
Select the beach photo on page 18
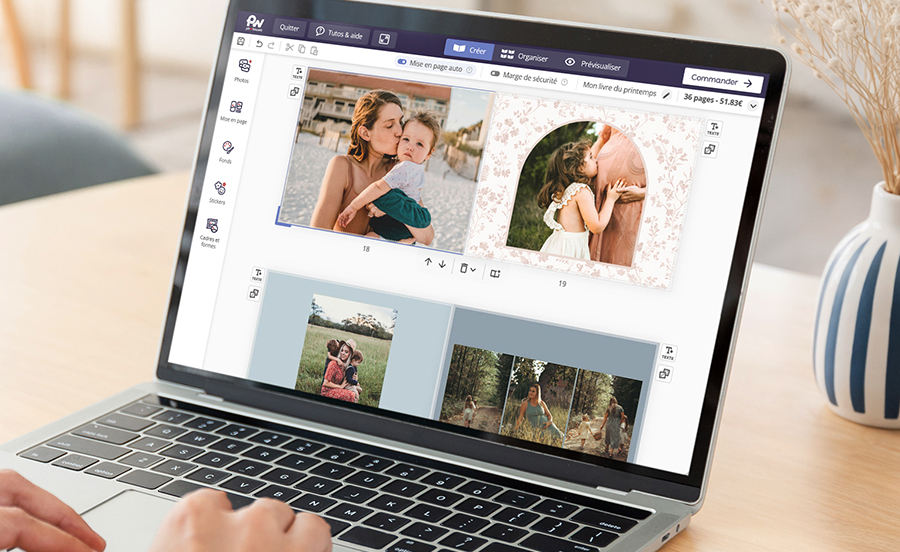coord(382,160)
